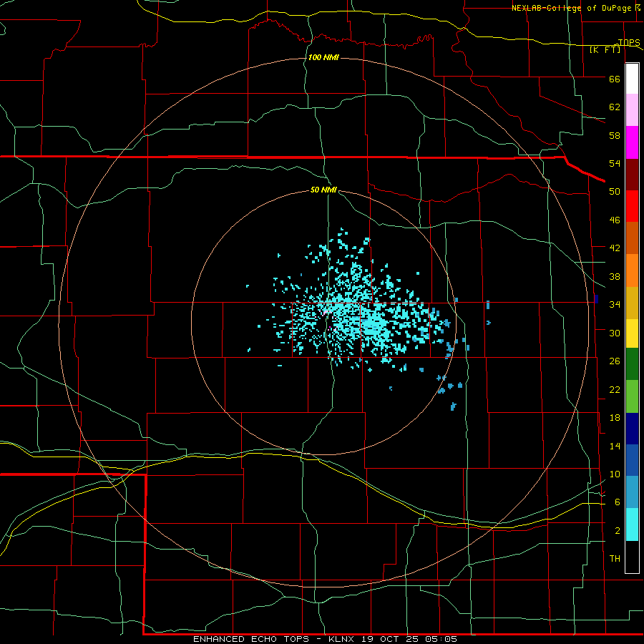Pick the bright yellow scale segment

[x=632, y=333]
